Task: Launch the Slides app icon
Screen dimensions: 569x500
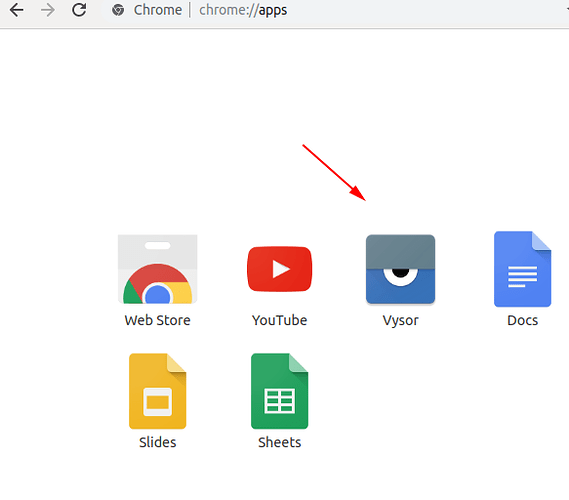Action: pyautogui.click(x=157, y=391)
